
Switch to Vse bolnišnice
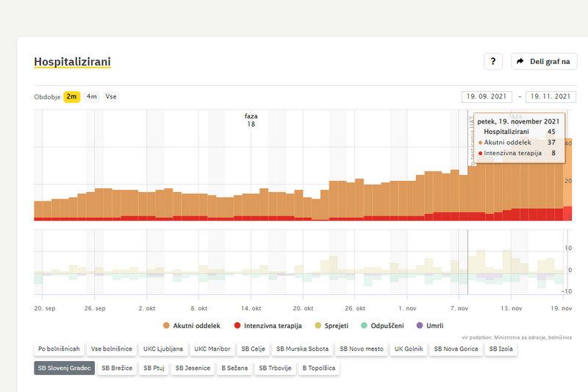[x=111, y=349]
